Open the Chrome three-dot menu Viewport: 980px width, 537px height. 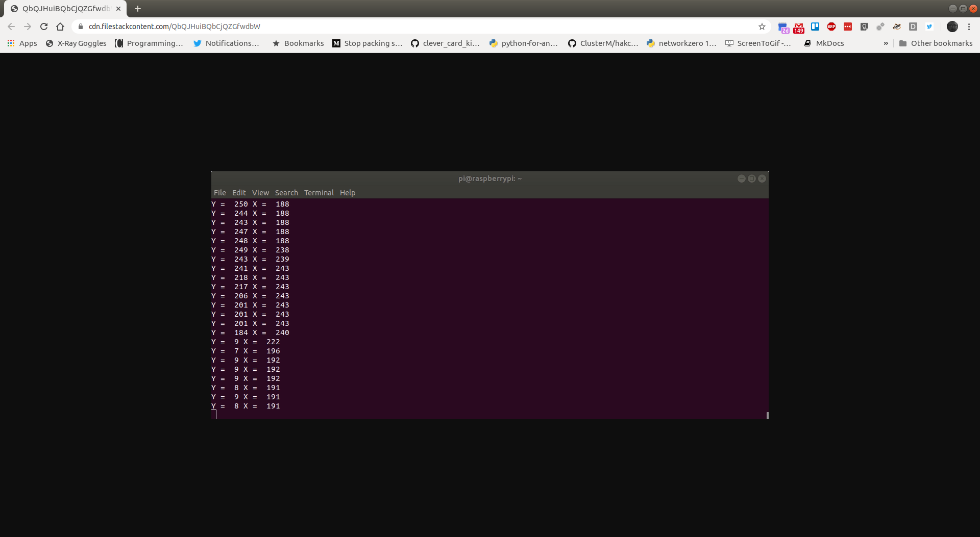tap(969, 27)
